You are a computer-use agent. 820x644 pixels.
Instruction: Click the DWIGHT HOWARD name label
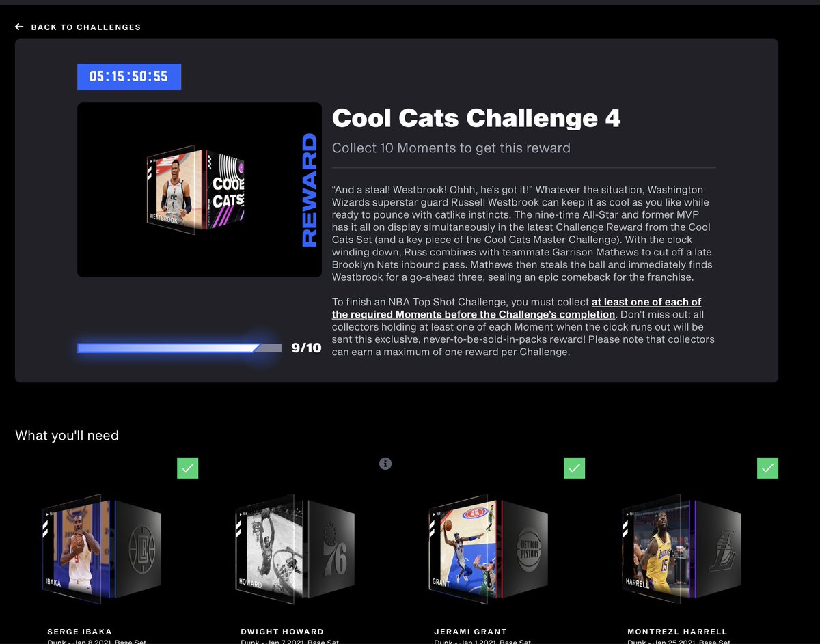click(282, 632)
